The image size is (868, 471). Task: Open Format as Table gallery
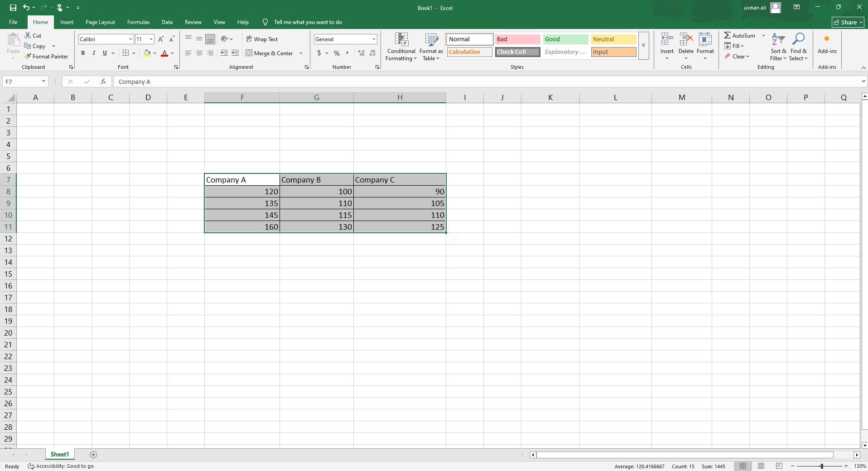click(x=431, y=47)
